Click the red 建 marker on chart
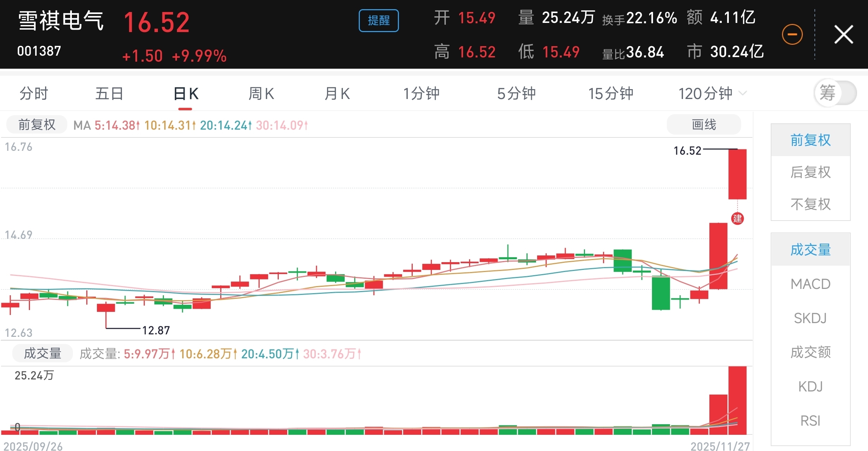 737,218
